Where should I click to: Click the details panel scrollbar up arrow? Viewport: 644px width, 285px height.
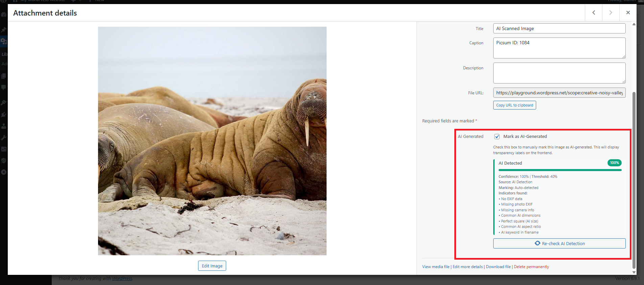(x=634, y=24)
